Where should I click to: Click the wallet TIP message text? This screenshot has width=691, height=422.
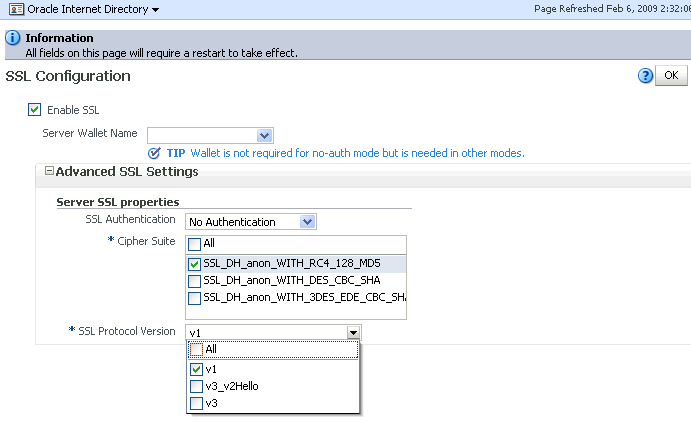tap(357, 153)
